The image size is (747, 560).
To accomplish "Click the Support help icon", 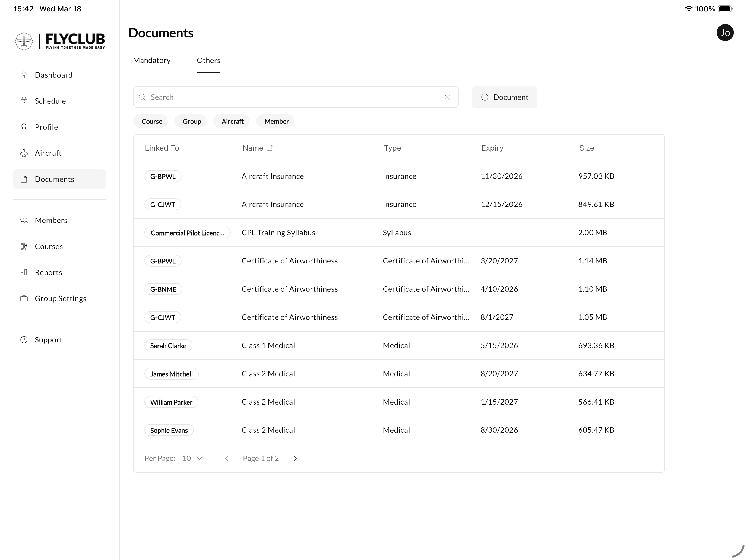I will 24,340.
